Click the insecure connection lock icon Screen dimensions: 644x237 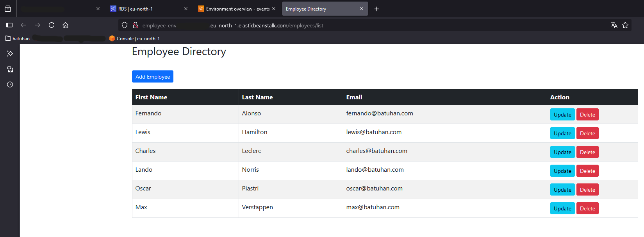pyautogui.click(x=135, y=25)
